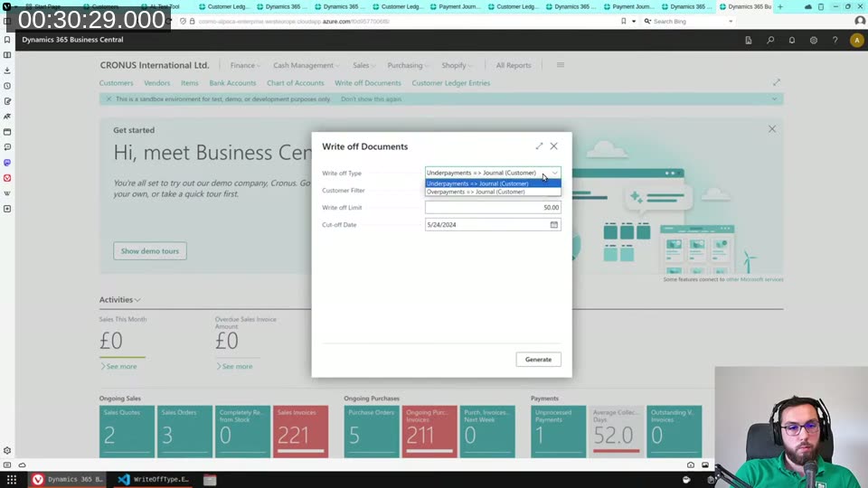Expand the Cash Management menu

click(x=307, y=65)
